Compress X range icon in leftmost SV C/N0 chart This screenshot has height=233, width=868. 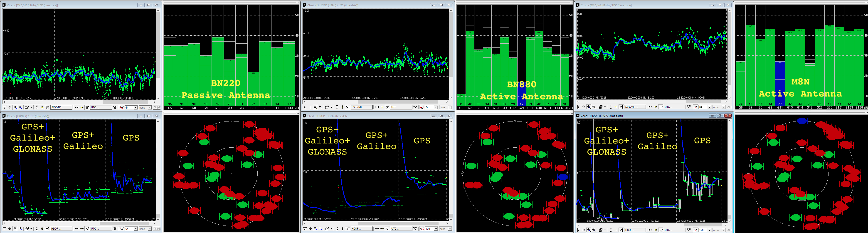click(82, 108)
